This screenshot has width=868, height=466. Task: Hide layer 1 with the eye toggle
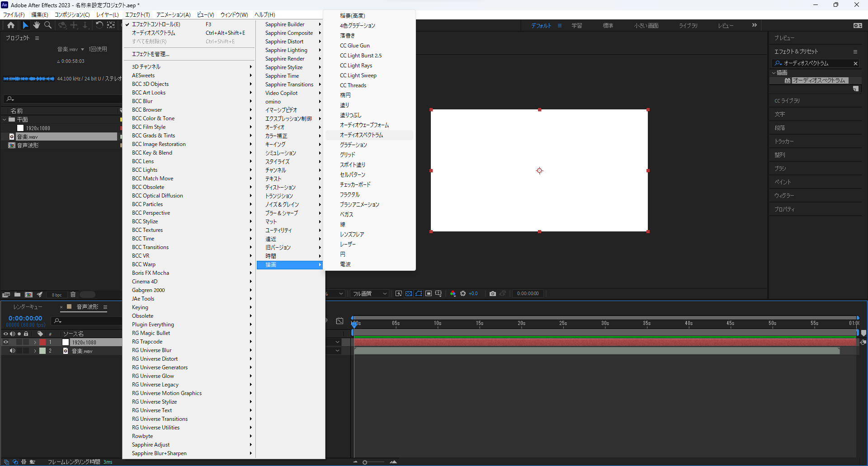tap(6, 342)
